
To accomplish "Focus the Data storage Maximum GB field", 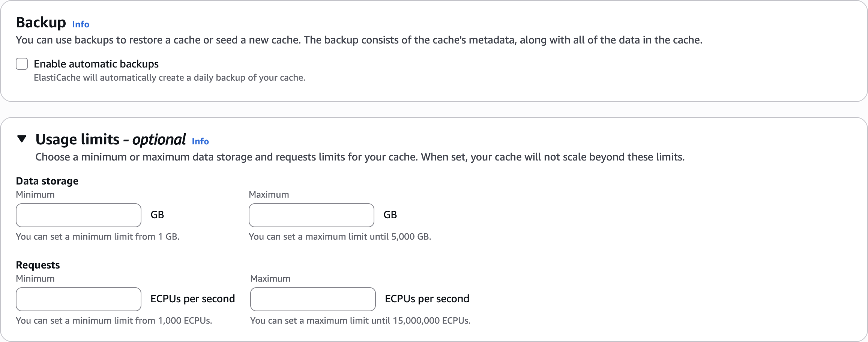I will coord(311,215).
